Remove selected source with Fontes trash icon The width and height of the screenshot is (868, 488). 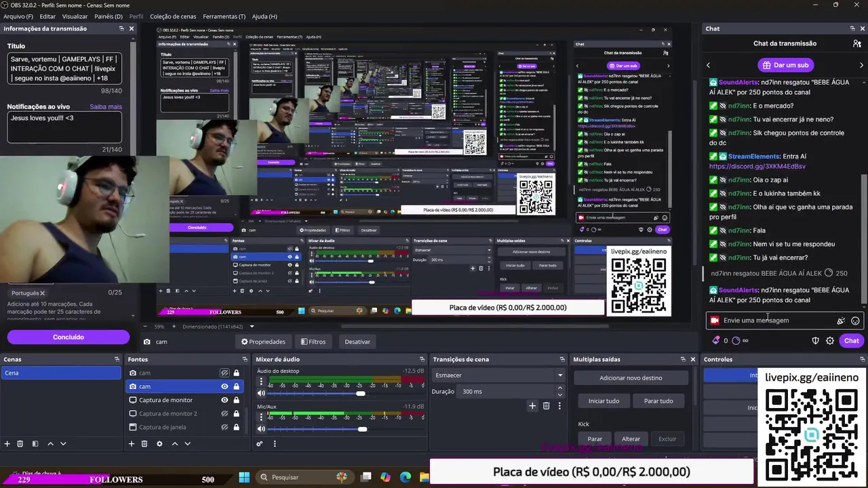click(x=144, y=444)
